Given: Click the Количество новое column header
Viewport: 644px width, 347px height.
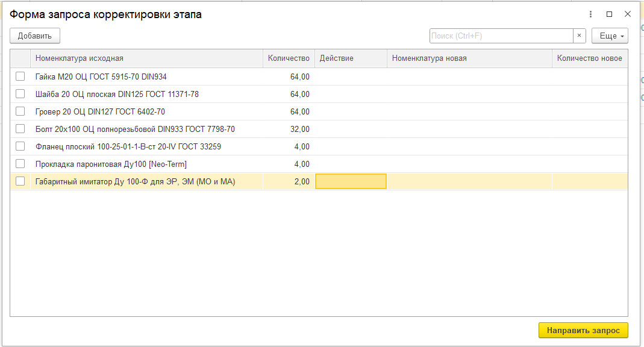Looking at the screenshot, I should coord(590,58).
